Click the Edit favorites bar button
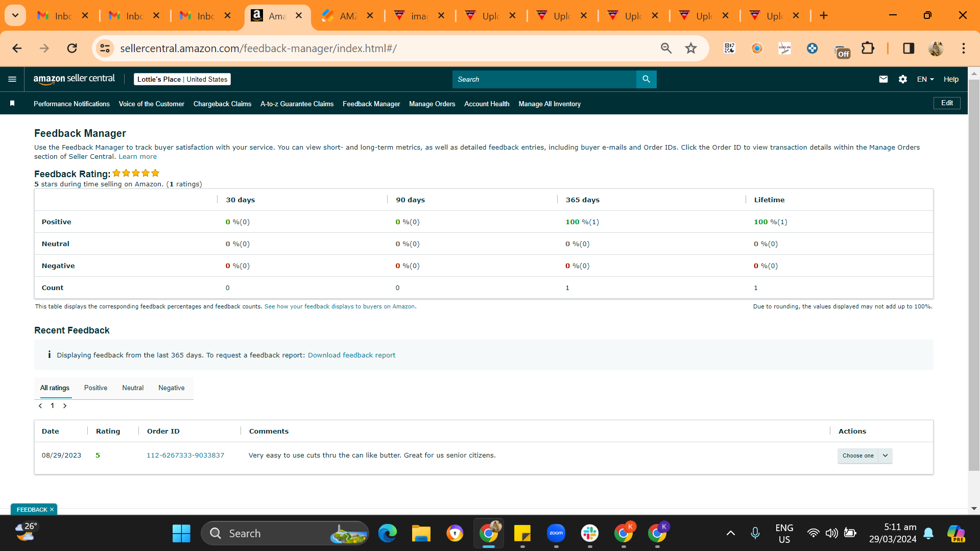The width and height of the screenshot is (980, 551). (947, 103)
